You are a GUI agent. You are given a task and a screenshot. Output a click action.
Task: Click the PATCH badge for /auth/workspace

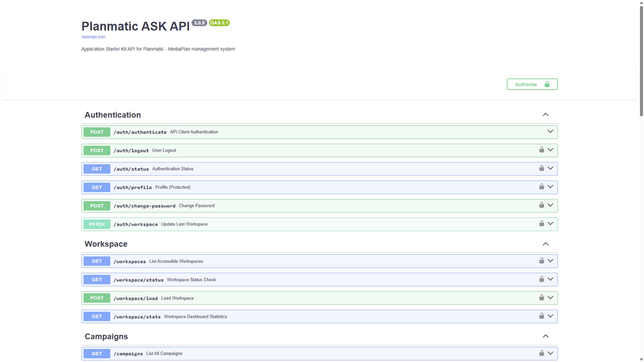97,224
